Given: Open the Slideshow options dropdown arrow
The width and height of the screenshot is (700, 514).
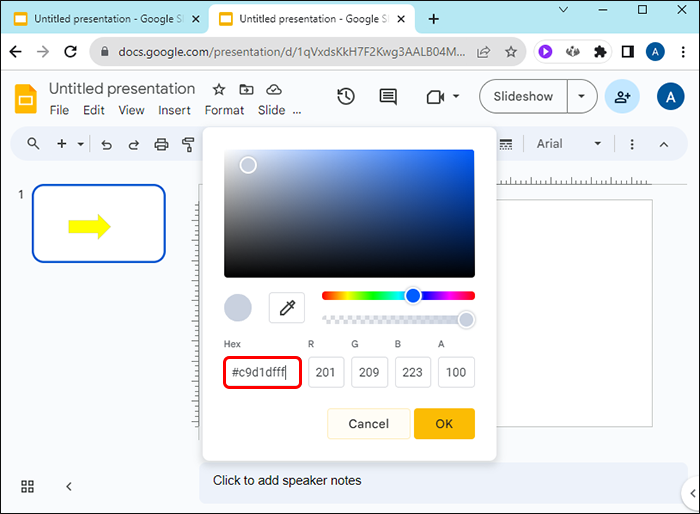Looking at the screenshot, I should click(x=581, y=96).
